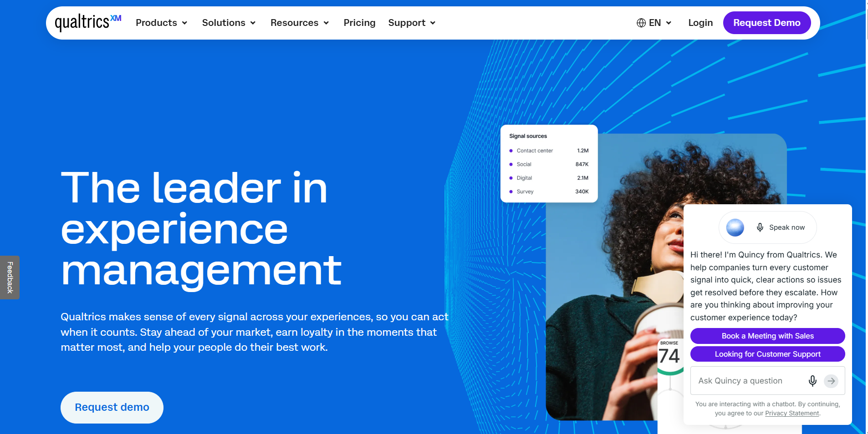Viewport: 868px width, 434px height.
Task: Open the Support menu
Action: coord(412,23)
